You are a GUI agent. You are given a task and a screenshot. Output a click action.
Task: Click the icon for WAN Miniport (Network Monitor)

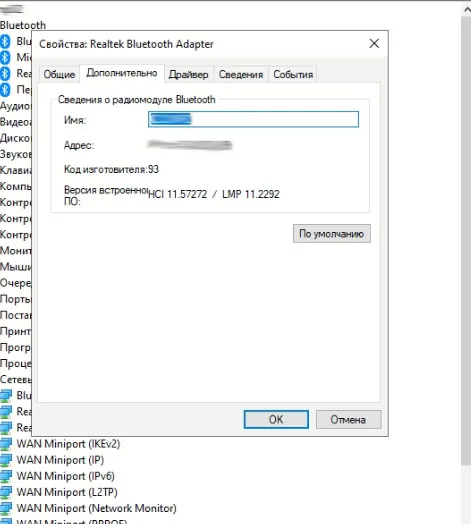click(x=6, y=508)
